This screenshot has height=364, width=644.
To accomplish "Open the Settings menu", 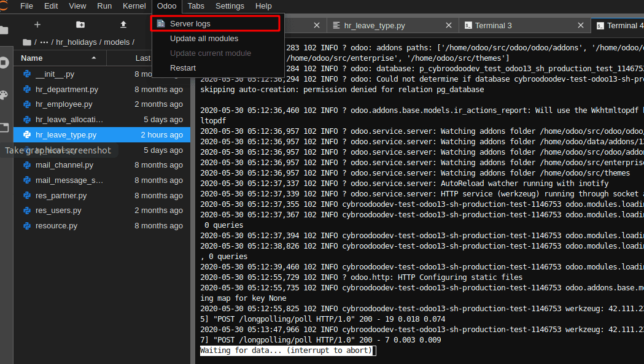I will click(230, 6).
